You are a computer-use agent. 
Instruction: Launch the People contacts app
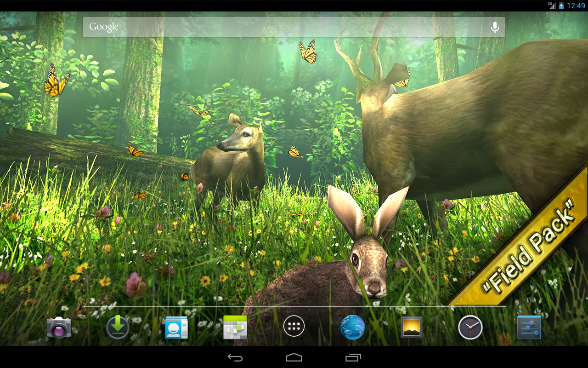[x=176, y=328]
